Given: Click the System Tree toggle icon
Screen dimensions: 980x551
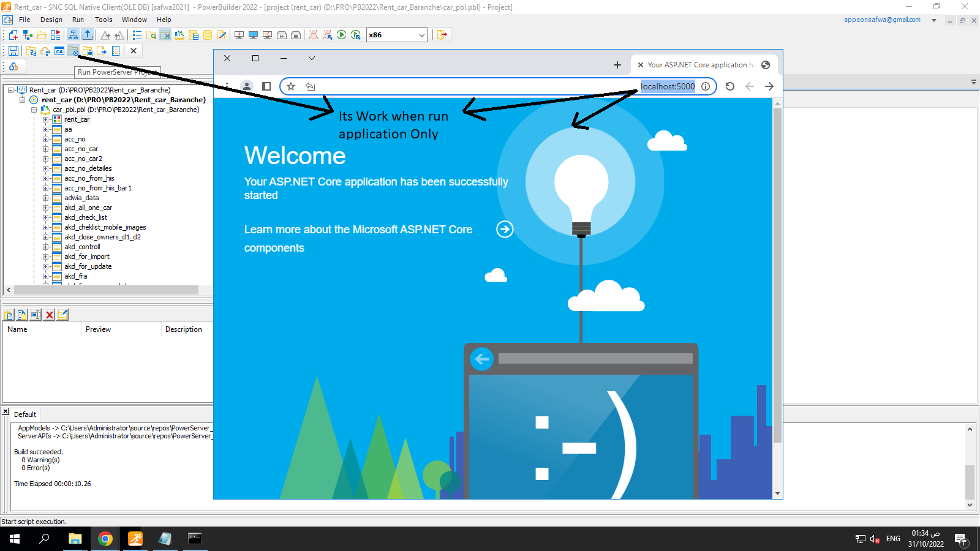Looking at the screenshot, I should point(73,35).
